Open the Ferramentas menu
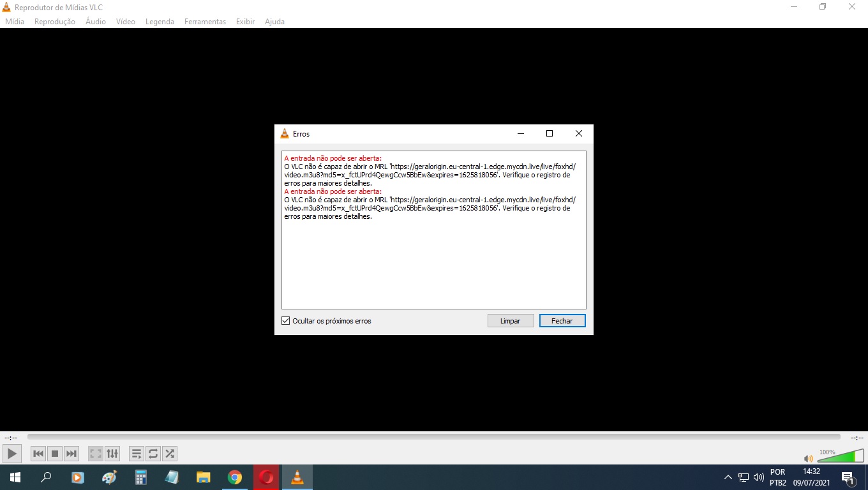The width and height of the screenshot is (868, 490). tap(205, 21)
